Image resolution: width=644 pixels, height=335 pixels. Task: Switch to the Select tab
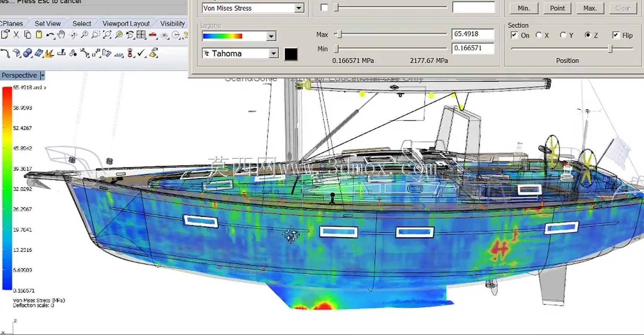[x=82, y=23]
